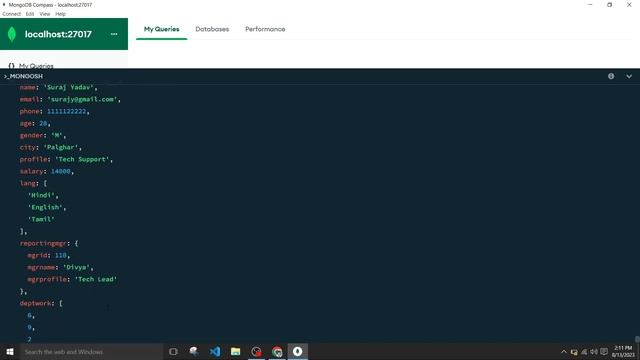The height and width of the screenshot is (360, 640).
Task: Open Visual Studio Code from the taskbar
Action: [215, 351]
